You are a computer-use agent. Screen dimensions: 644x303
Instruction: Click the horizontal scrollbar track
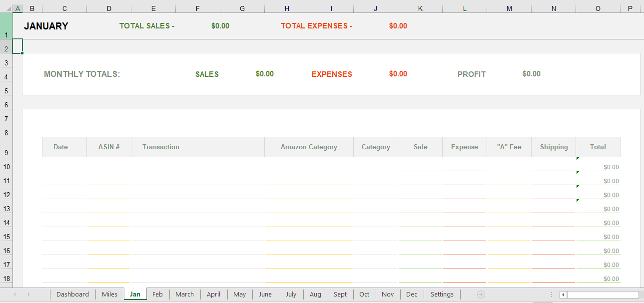click(603, 295)
